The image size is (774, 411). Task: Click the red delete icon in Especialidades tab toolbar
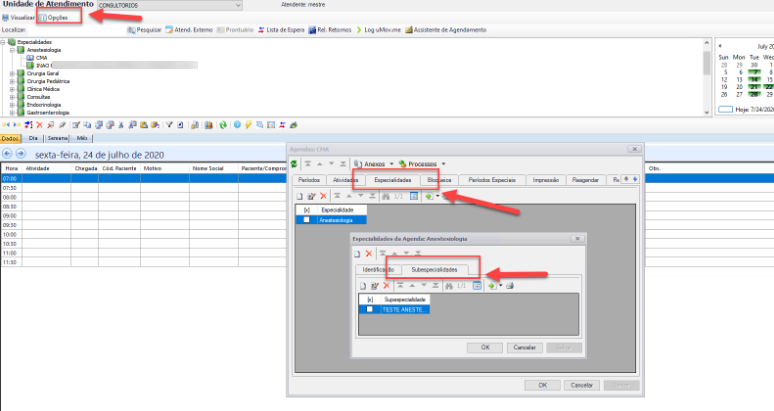tap(323, 196)
